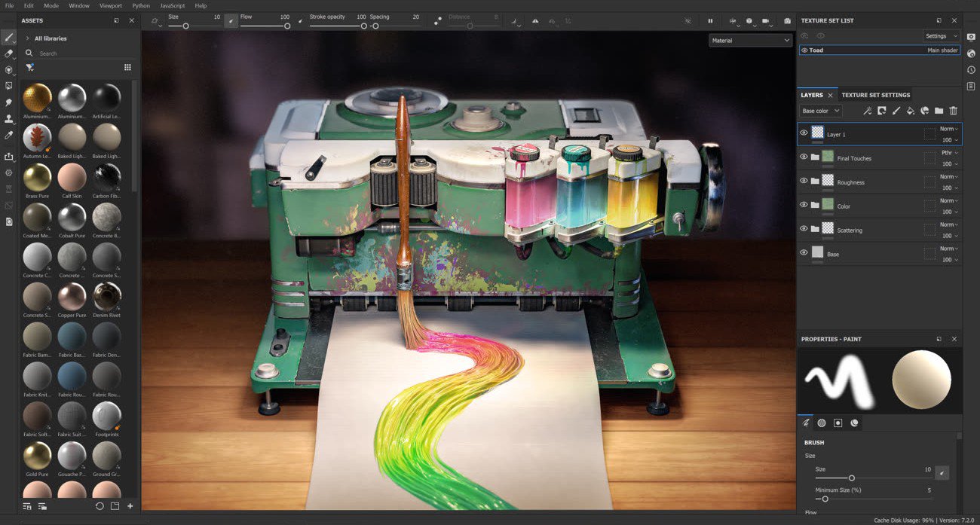980x525 pixels.
Task: Switch to the Texture Set Settings tab
Action: click(874, 95)
